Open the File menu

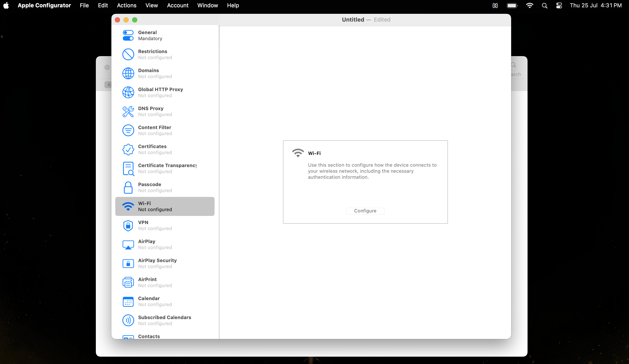[84, 5]
